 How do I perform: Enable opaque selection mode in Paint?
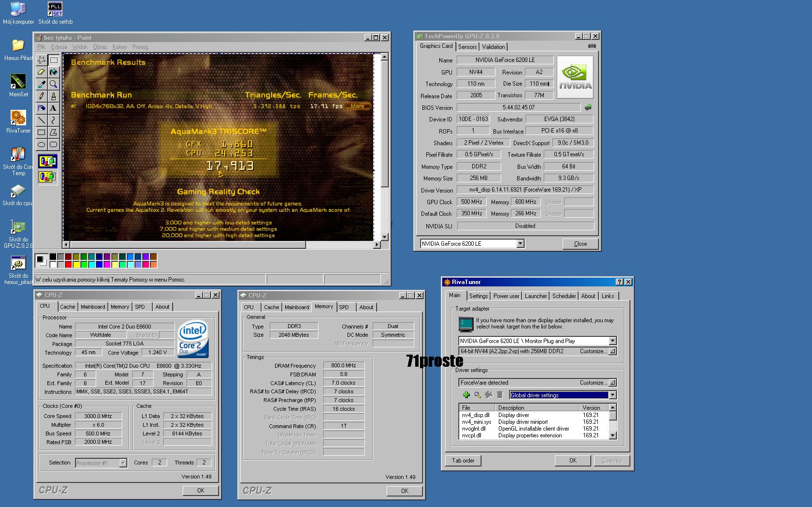(47, 162)
